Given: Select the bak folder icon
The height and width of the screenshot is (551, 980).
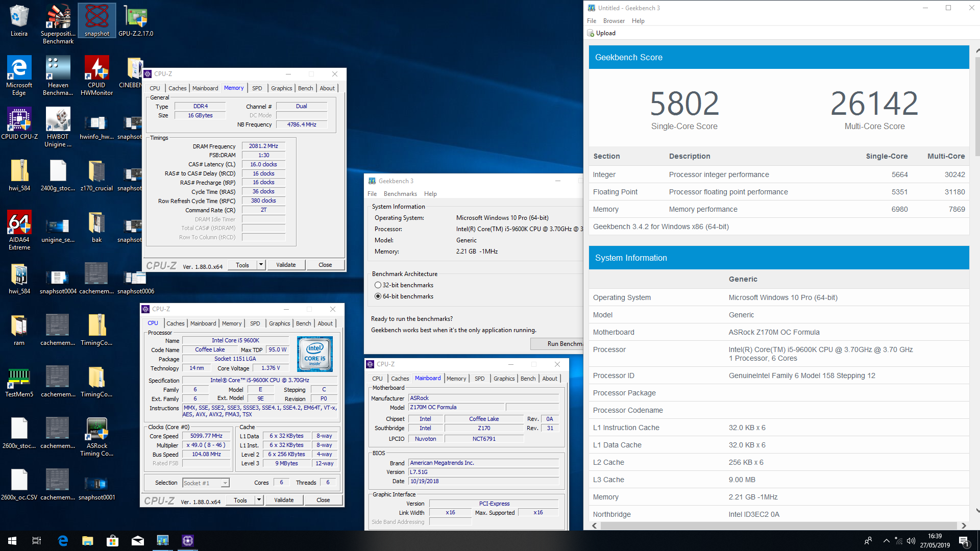Looking at the screenshot, I should point(97,227).
